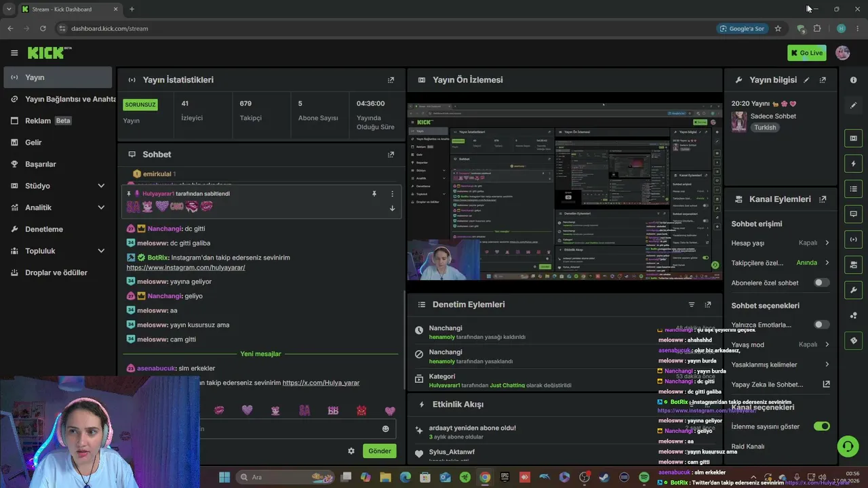
Task: Click the Raid Kanalı option
Action: pyautogui.click(x=748, y=447)
